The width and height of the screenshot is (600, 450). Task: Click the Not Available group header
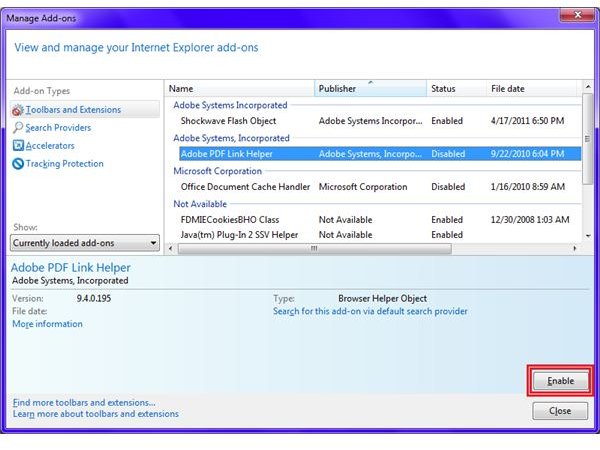[x=200, y=204]
